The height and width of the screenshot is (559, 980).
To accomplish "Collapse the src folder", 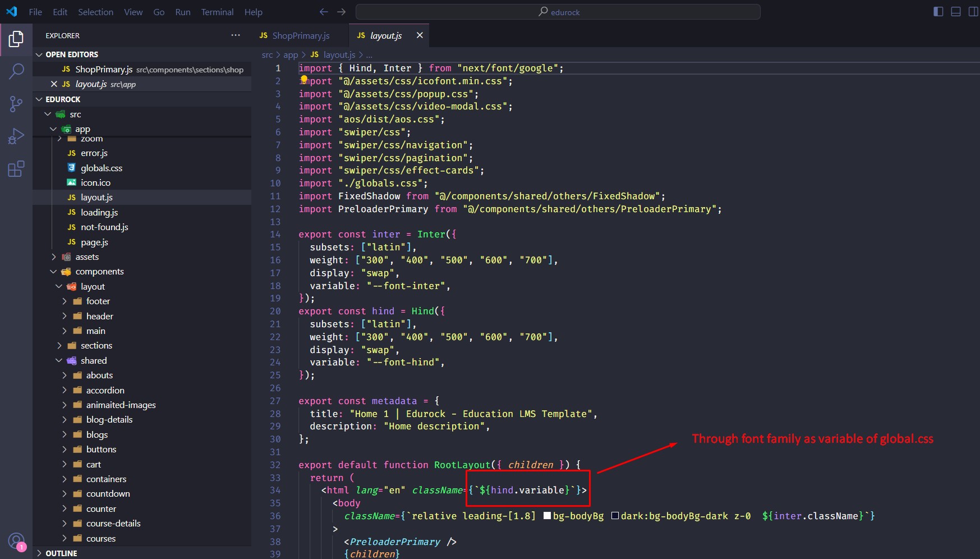I will (142, 114).
